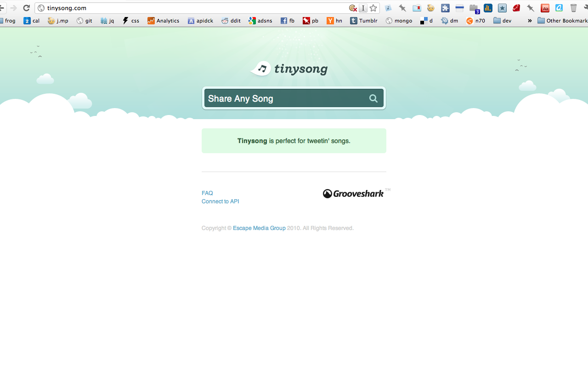588x368 pixels.
Task: Click the blue star box extension icon
Action: click(502, 8)
